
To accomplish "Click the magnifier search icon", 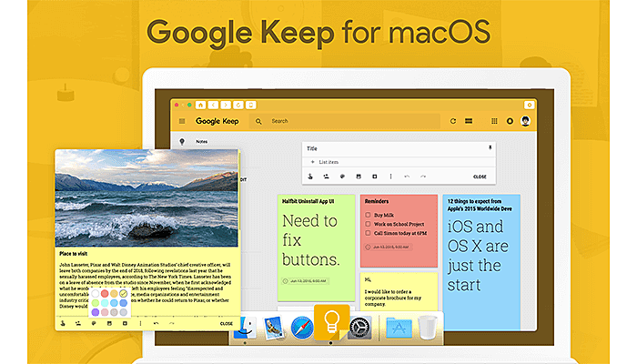I will 258,121.
